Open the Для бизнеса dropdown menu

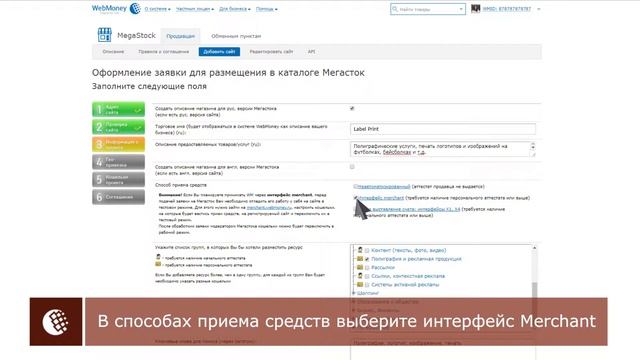click(x=235, y=9)
